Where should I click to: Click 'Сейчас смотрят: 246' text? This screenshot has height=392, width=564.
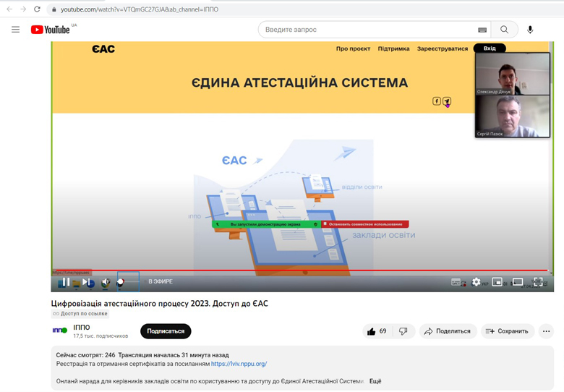tap(85, 355)
